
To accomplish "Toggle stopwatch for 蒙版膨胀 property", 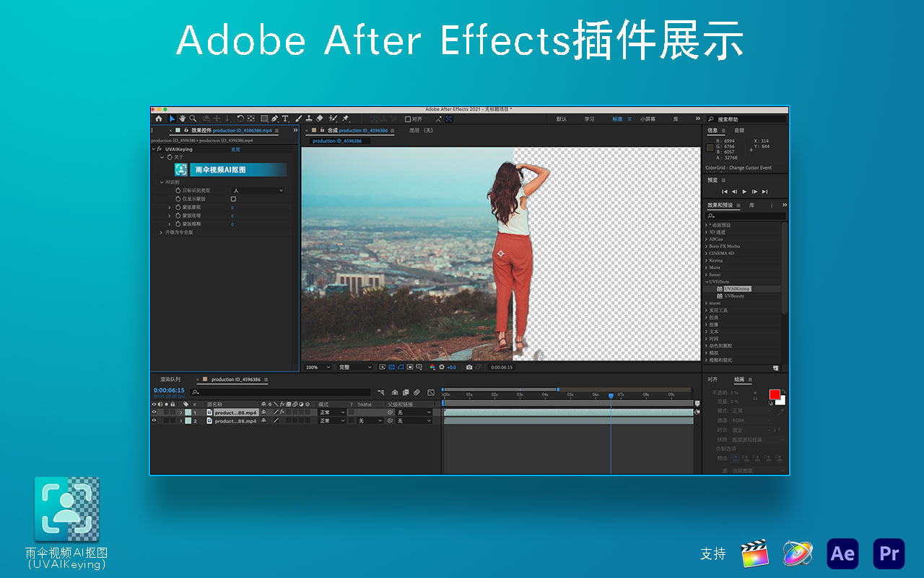I will pos(178,207).
